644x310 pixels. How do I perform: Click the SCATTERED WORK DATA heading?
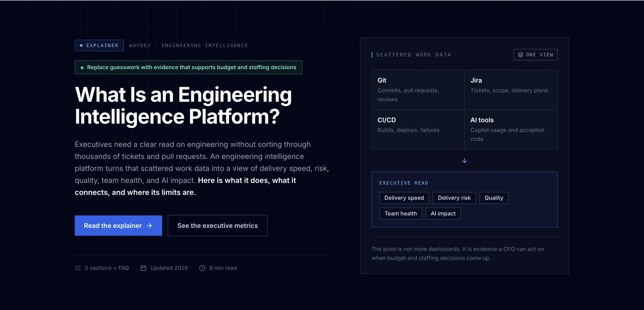pyautogui.click(x=414, y=55)
